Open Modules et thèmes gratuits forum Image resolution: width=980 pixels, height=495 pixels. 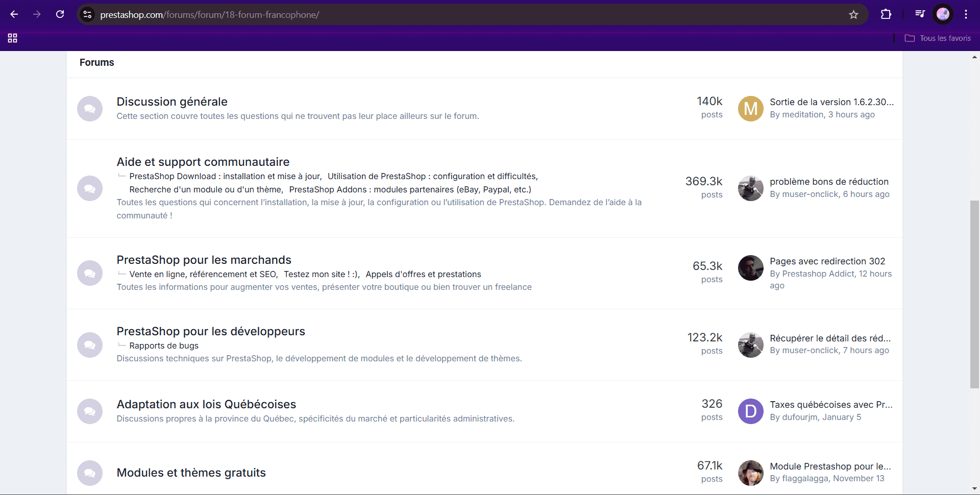[191, 473]
